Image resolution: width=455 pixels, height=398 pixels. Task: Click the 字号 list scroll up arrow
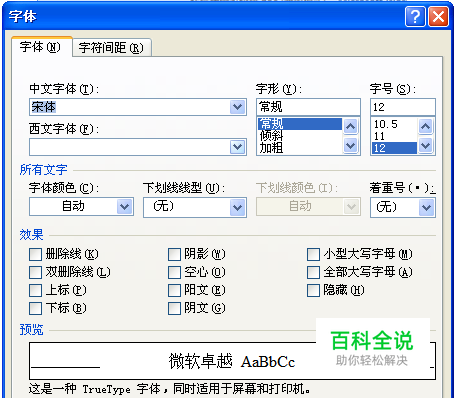(x=426, y=126)
